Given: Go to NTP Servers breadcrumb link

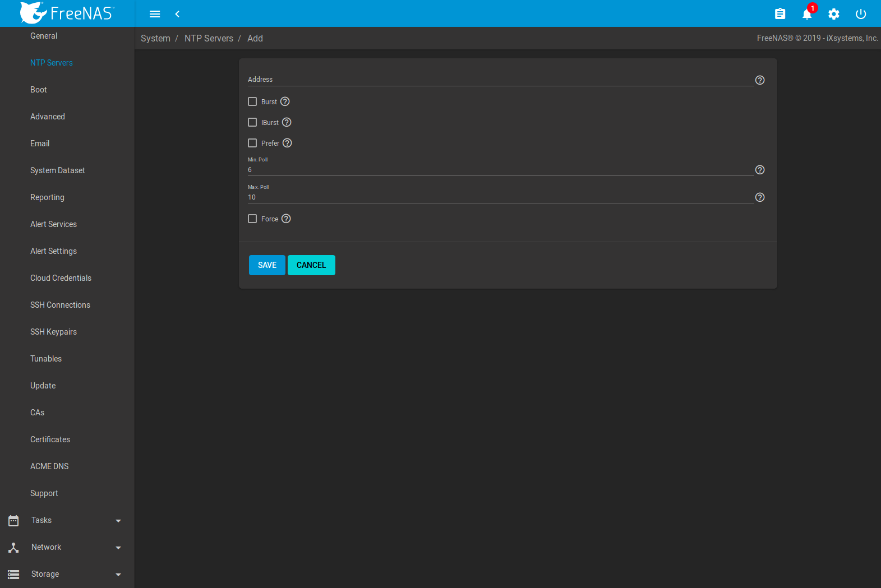Looking at the screenshot, I should (x=209, y=38).
